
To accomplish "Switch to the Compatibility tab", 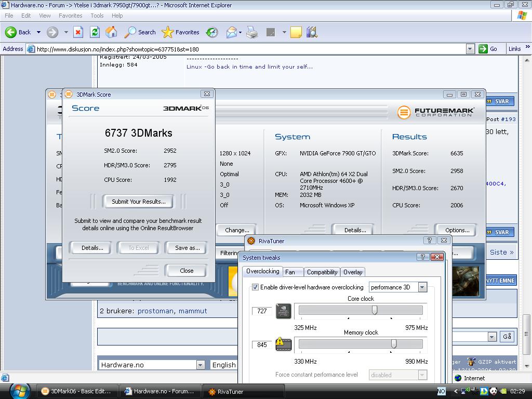I will point(322,272).
